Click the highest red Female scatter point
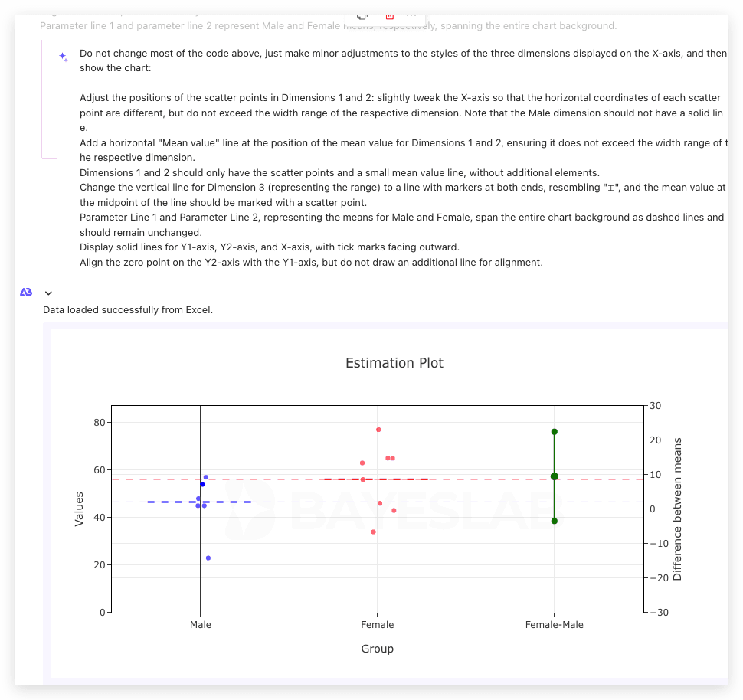The width and height of the screenshot is (743, 700). point(378,430)
